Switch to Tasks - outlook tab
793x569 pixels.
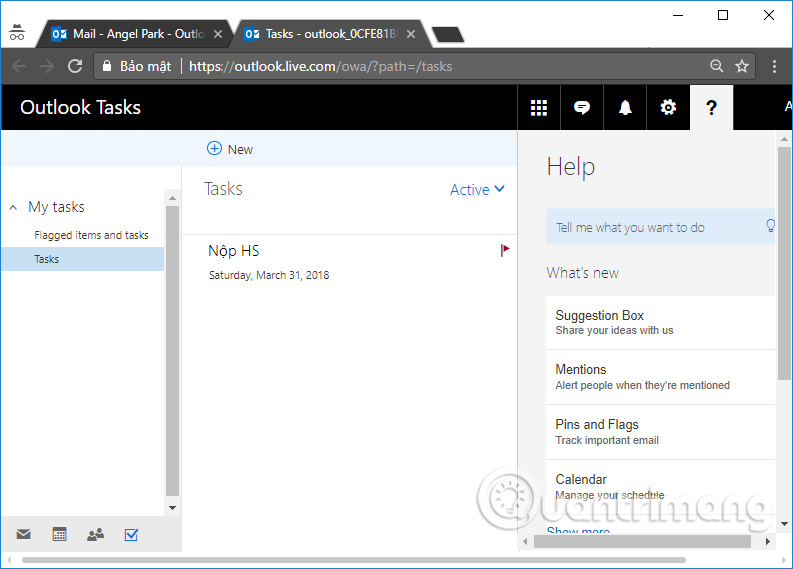pos(329,34)
